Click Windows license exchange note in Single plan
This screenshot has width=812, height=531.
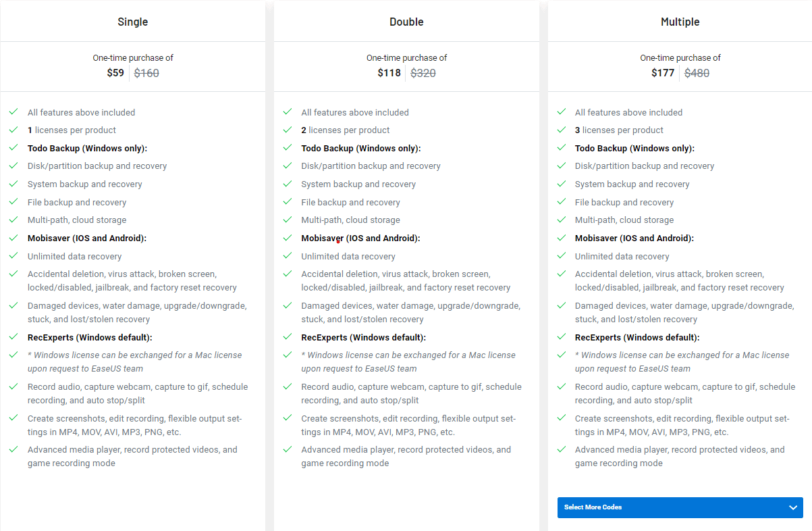tap(134, 361)
